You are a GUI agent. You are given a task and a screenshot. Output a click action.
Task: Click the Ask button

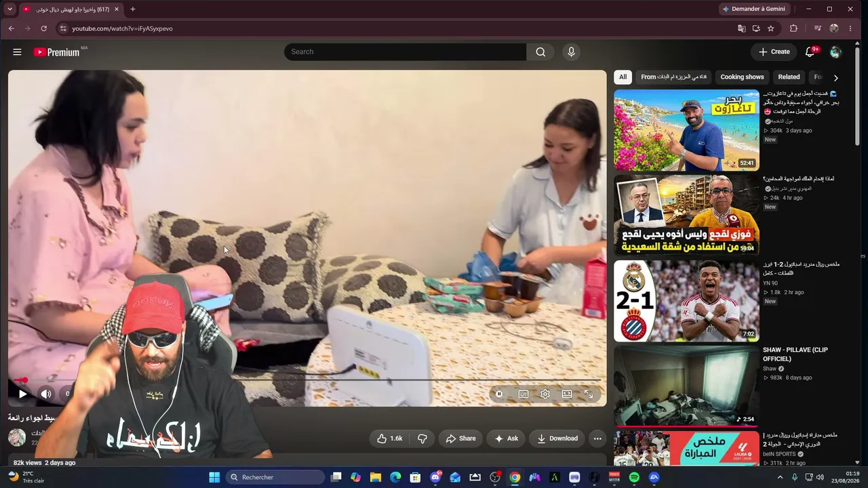click(506, 439)
